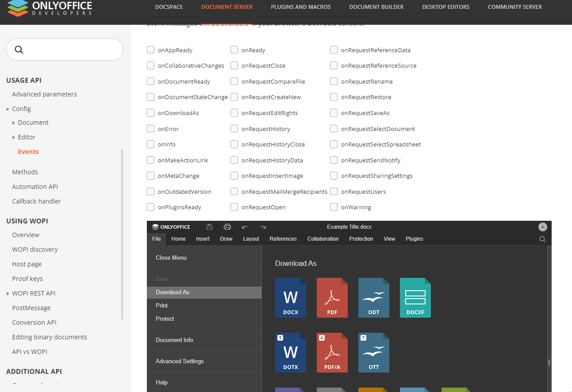Check the onCollaborativeChanges checkbox

click(150, 65)
